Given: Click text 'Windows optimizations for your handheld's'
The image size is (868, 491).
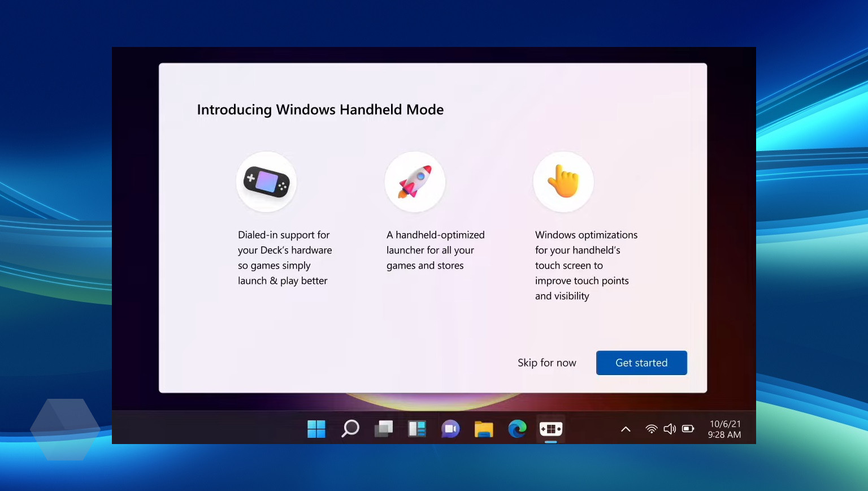Looking at the screenshot, I should coord(586,243).
